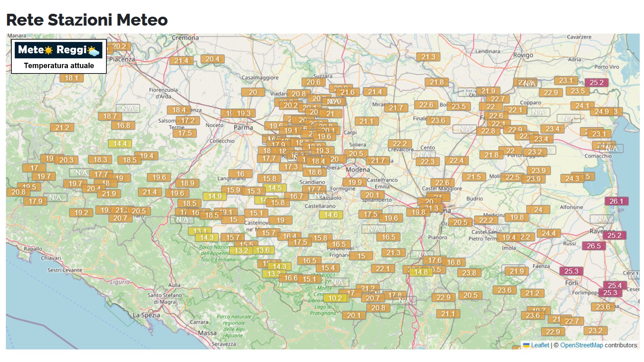This screenshot has height=362, width=644.
Task: Click the 24.1 temperature marker
Action: point(582,106)
